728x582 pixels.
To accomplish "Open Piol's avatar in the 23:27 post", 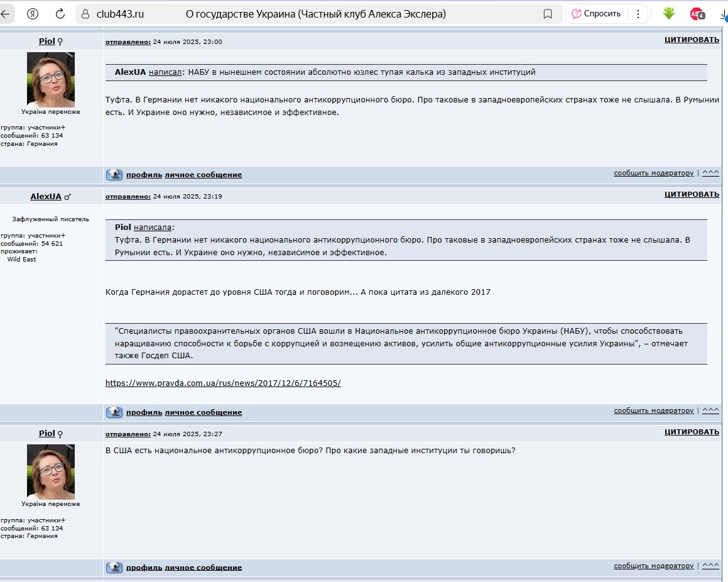I will point(51,472).
